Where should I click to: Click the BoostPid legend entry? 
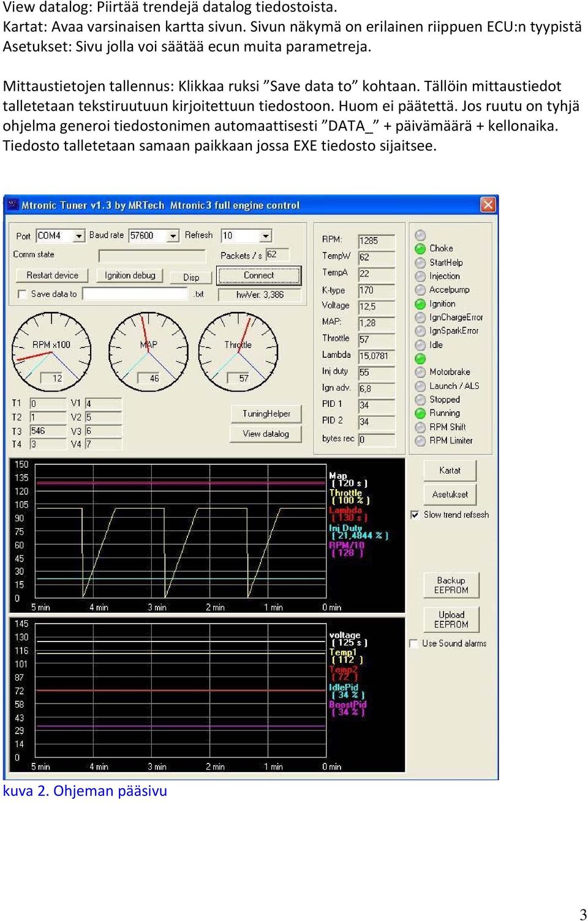[x=347, y=708]
